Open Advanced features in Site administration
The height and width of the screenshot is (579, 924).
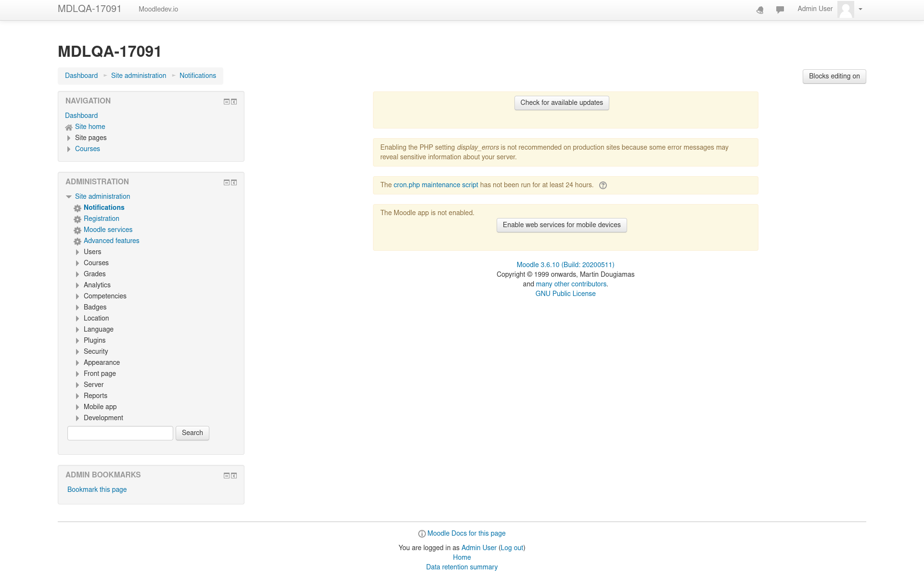tap(112, 241)
